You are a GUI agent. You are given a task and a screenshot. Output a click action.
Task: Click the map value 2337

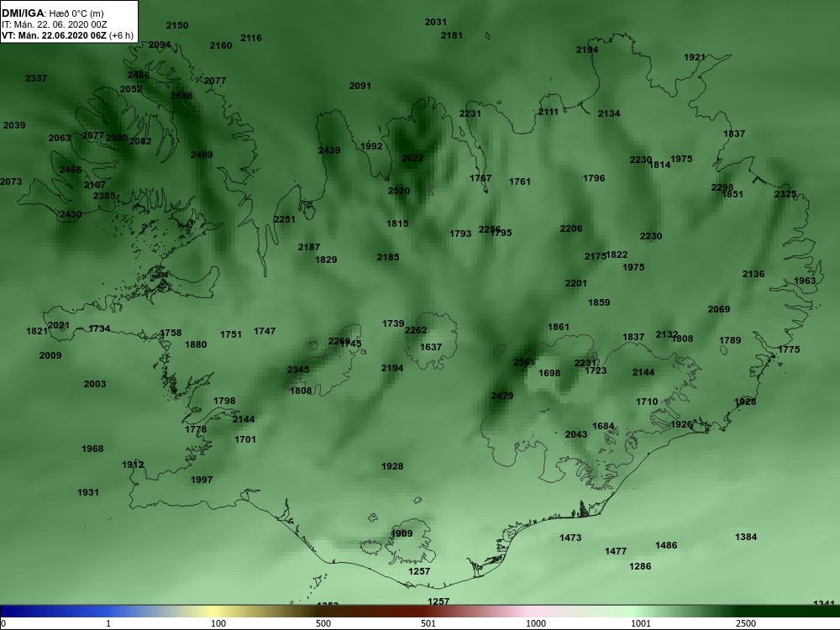click(36, 78)
